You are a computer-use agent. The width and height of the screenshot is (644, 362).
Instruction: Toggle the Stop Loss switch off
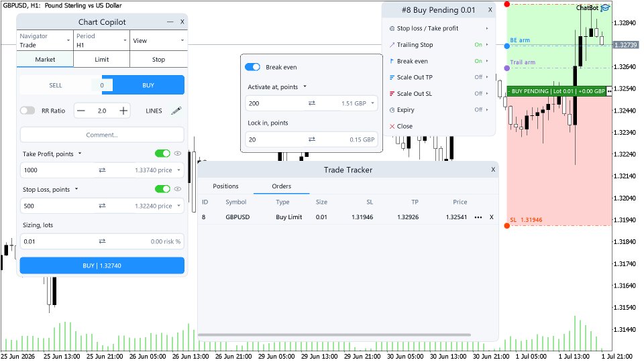click(x=162, y=189)
